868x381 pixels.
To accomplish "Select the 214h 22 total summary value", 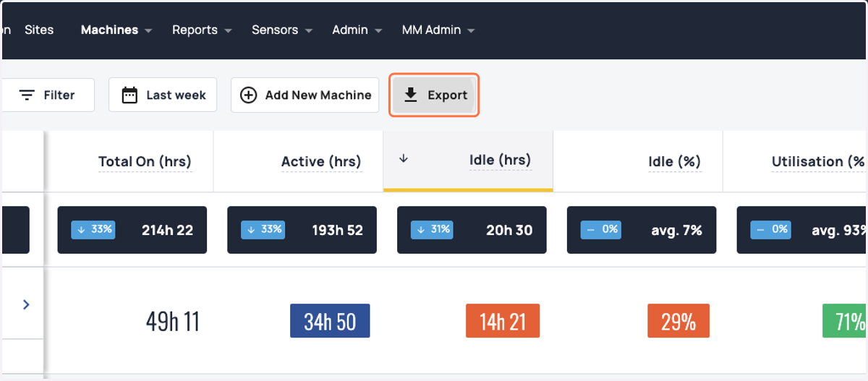I will coord(167,230).
